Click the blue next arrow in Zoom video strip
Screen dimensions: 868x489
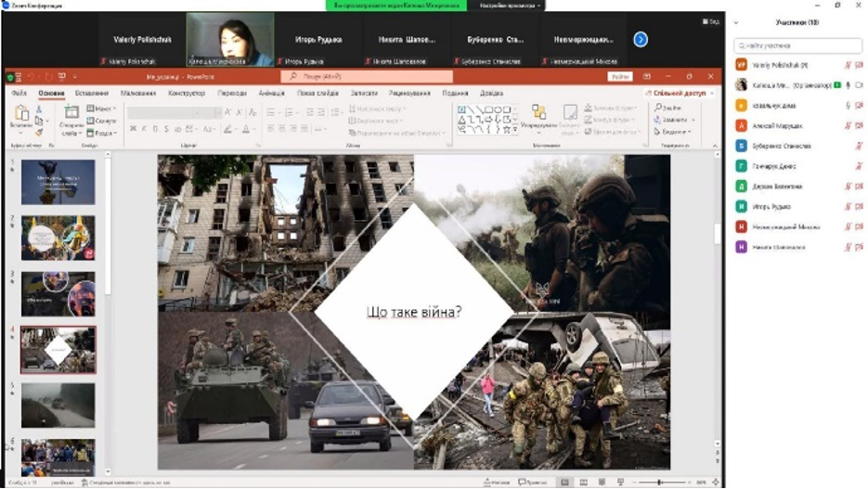[640, 40]
